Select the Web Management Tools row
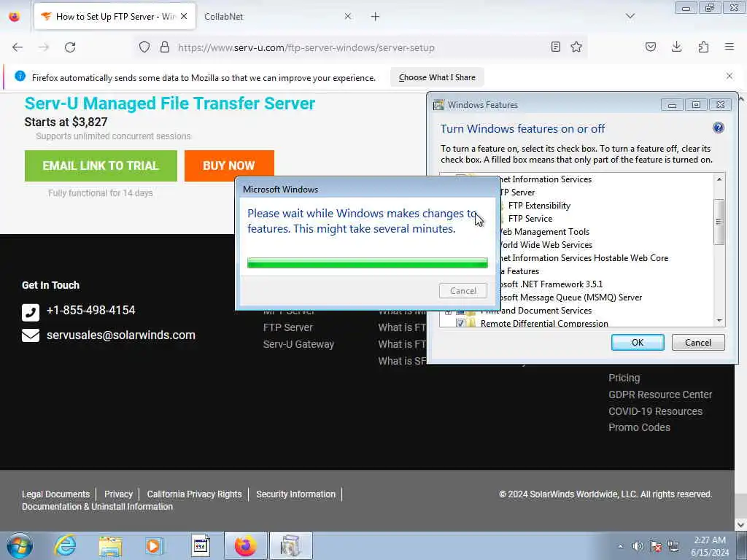This screenshot has height=560, width=747. (x=544, y=232)
